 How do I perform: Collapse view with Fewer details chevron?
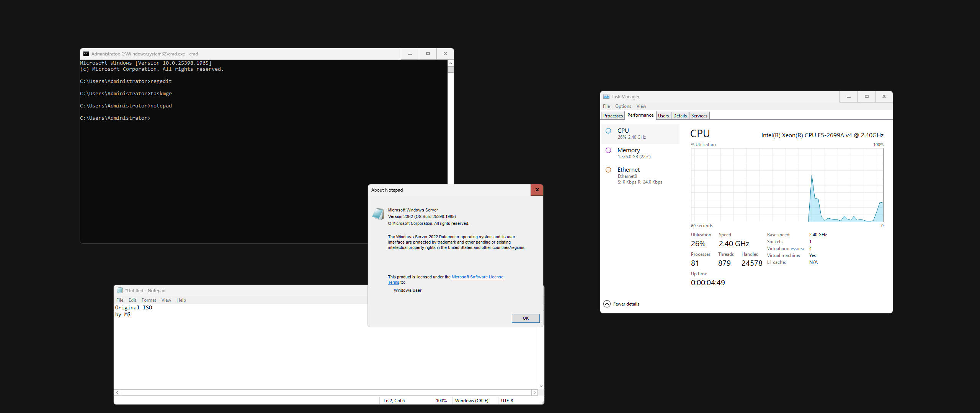(x=607, y=304)
